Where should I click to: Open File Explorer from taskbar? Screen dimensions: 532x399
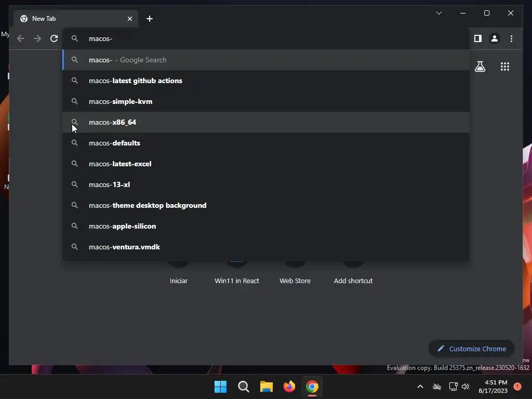tap(267, 387)
